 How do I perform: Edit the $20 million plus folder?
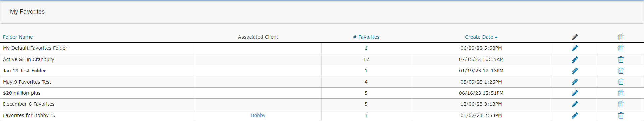575,93
